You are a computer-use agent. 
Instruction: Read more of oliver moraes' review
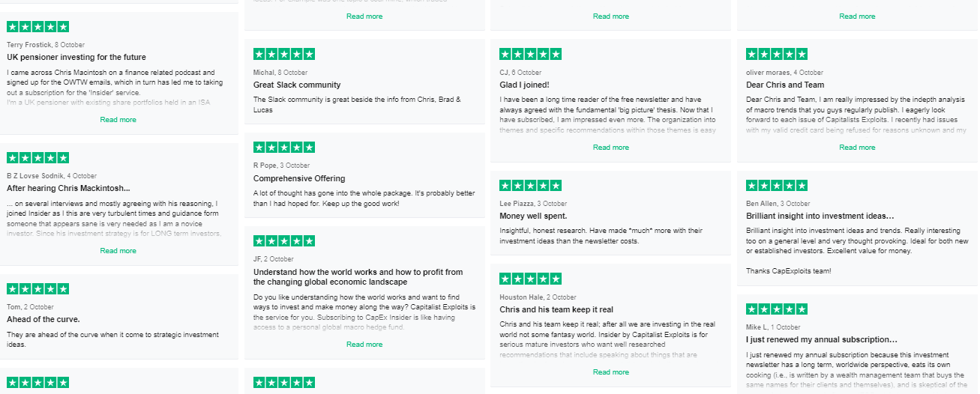tap(857, 148)
